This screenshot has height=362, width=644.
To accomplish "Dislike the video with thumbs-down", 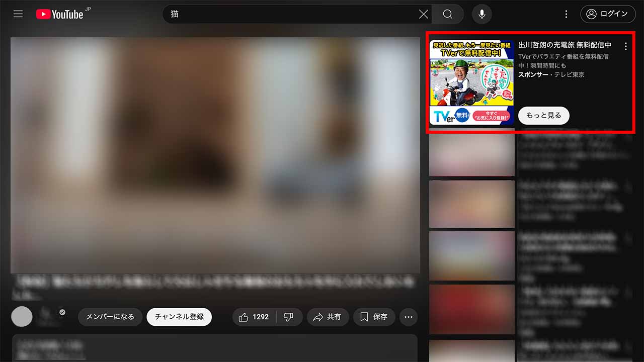I will click(x=289, y=317).
